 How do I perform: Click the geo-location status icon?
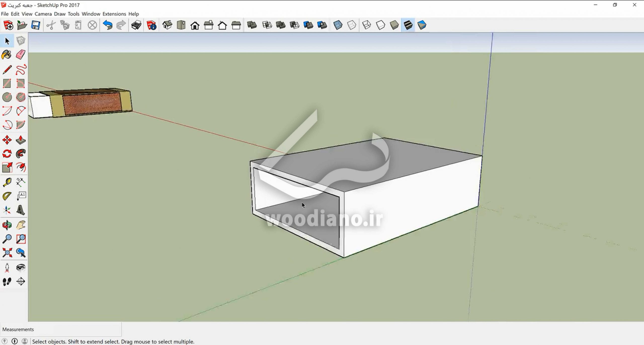[5, 341]
